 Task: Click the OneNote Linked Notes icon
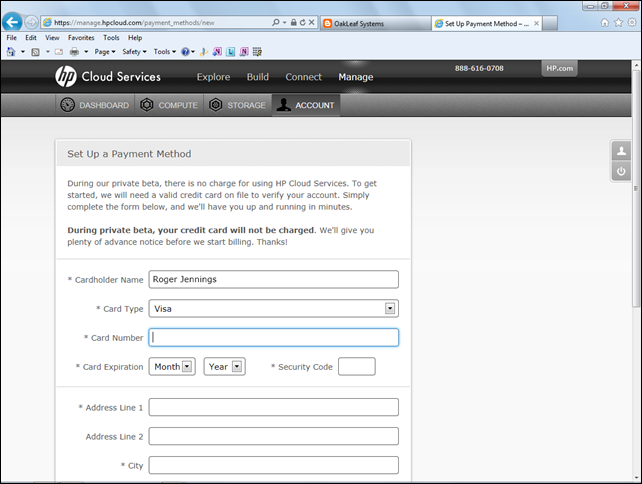point(244,52)
